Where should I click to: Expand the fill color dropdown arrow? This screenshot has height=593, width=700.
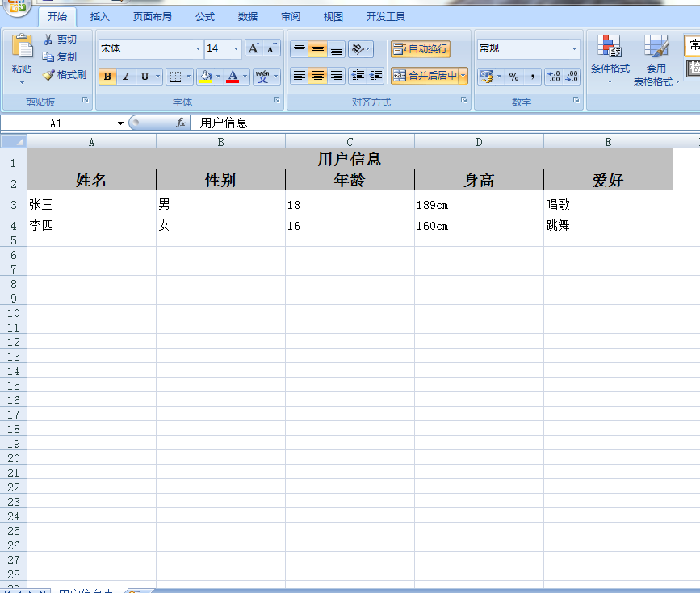(218, 77)
